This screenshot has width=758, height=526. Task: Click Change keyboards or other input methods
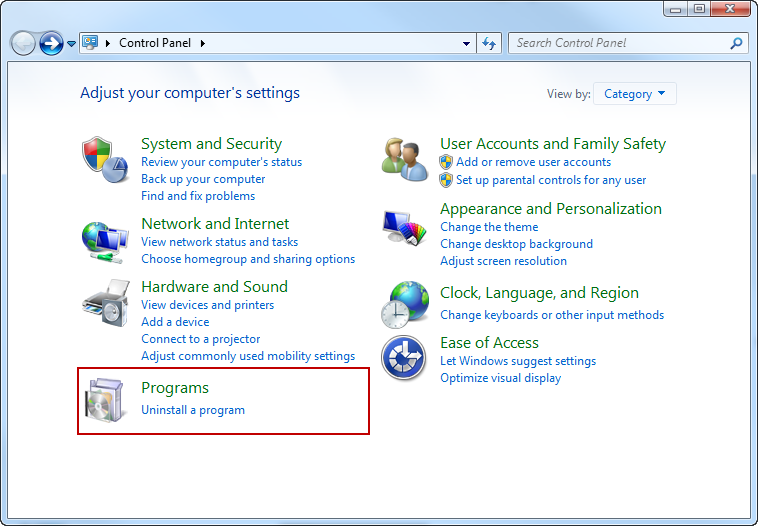coord(552,315)
